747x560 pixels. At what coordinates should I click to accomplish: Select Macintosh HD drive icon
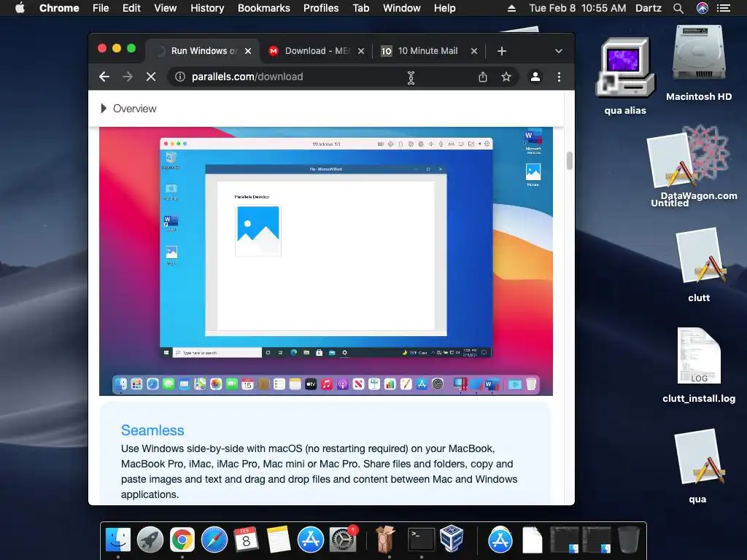(699, 63)
